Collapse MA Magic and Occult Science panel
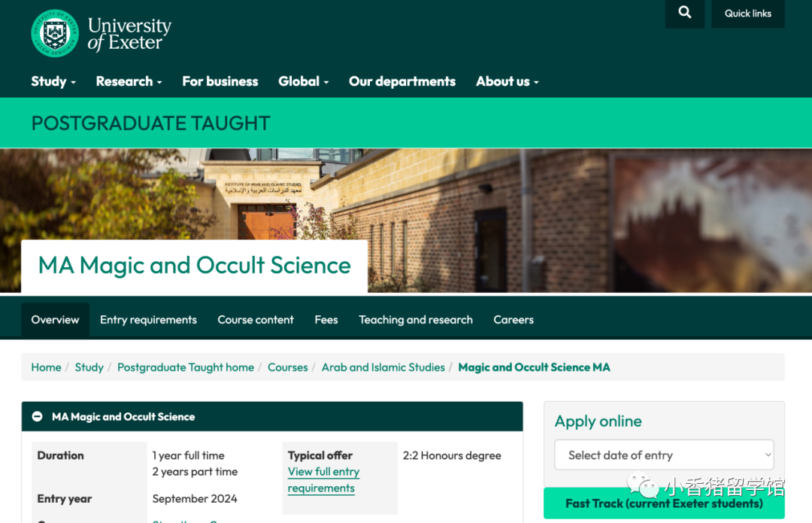This screenshot has height=523, width=812. (x=38, y=417)
